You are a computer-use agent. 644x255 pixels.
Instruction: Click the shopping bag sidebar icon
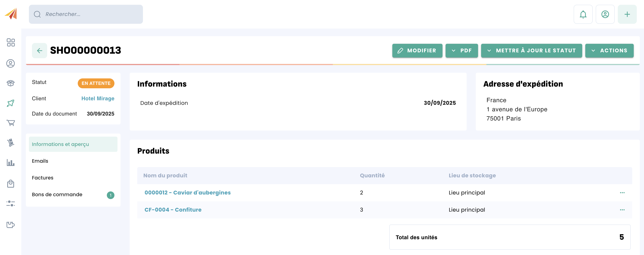[10, 184]
